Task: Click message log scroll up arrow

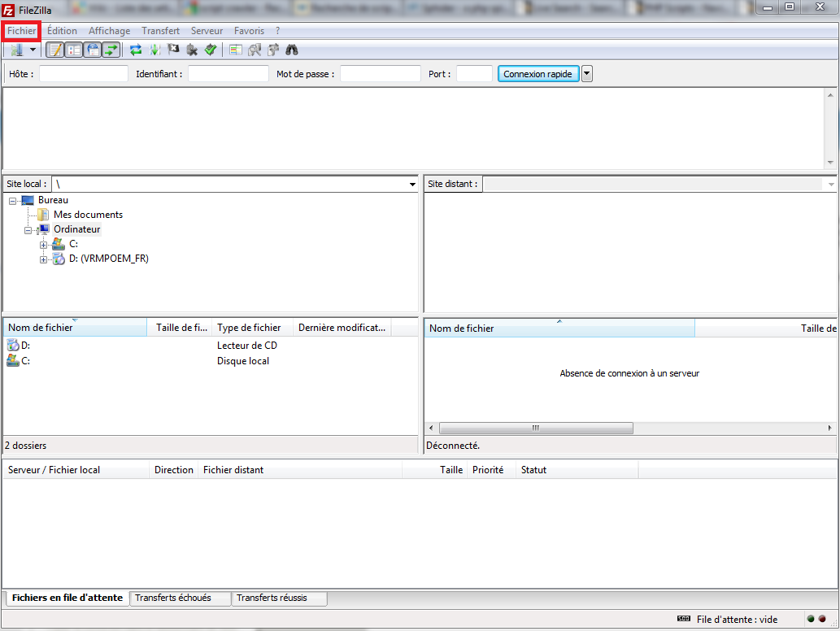Action: 830,95
